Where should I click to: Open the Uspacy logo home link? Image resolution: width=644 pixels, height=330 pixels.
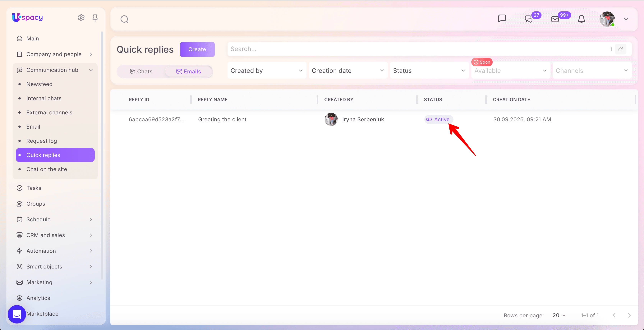click(27, 17)
